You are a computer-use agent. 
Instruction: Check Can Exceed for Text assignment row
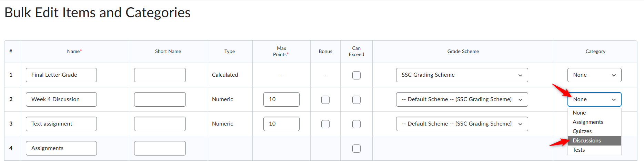356,124
